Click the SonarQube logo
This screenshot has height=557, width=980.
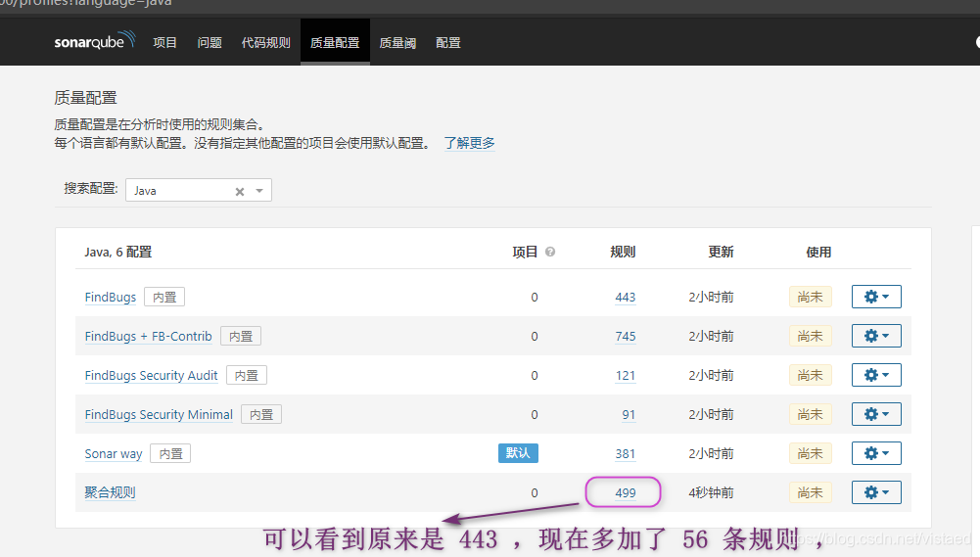click(x=94, y=41)
